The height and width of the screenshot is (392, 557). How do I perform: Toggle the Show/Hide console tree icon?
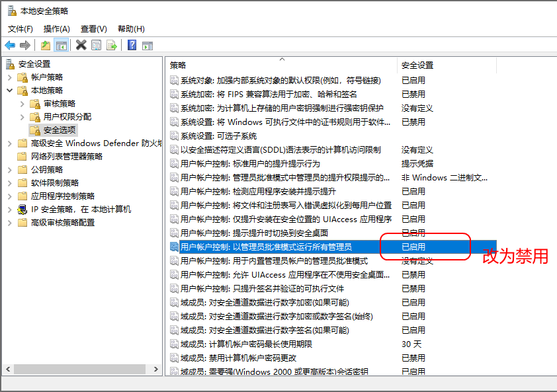tap(62, 46)
